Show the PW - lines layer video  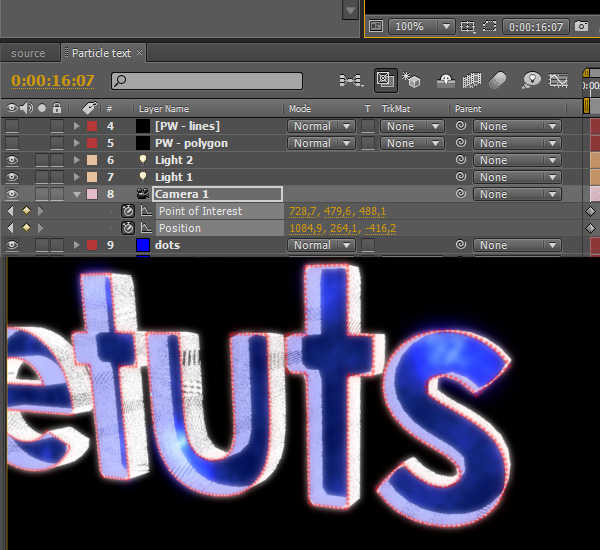[12, 126]
